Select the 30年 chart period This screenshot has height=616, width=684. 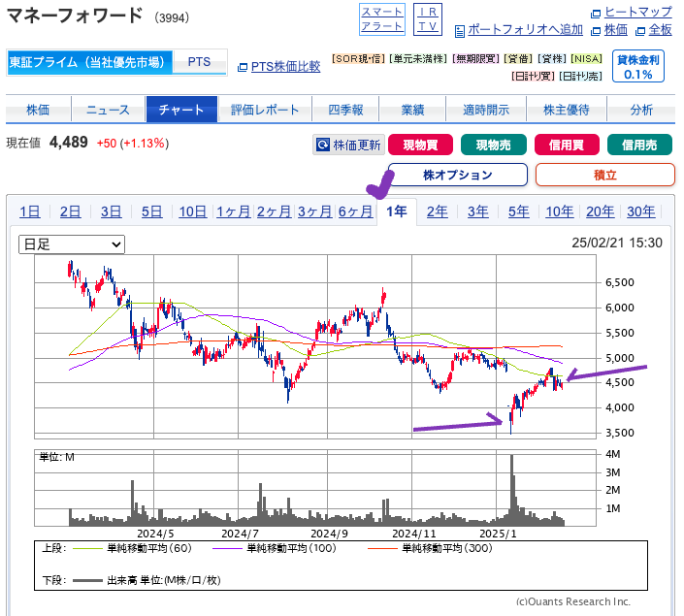pos(641,211)
